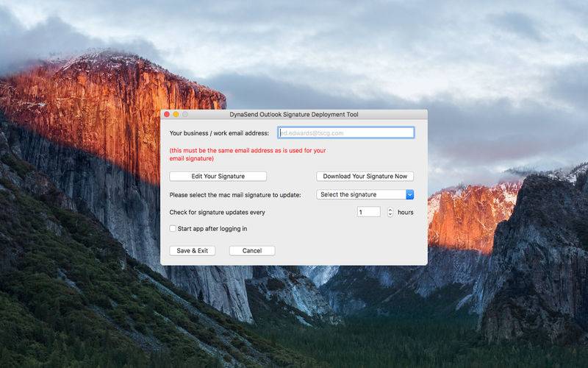Expand the Select the signature dropdown

pos(365,194)
